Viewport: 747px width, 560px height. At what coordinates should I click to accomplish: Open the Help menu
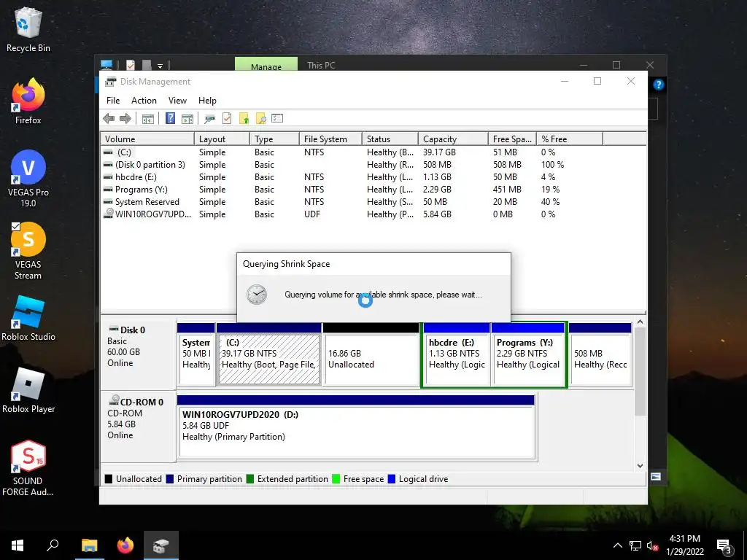click(x=207, y=101)
